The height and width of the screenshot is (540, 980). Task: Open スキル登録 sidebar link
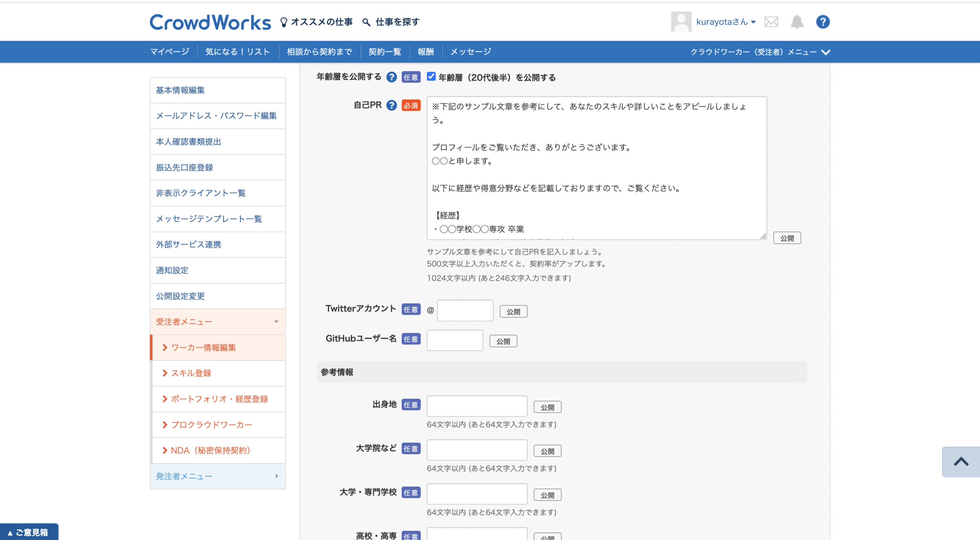coord(191,373)
